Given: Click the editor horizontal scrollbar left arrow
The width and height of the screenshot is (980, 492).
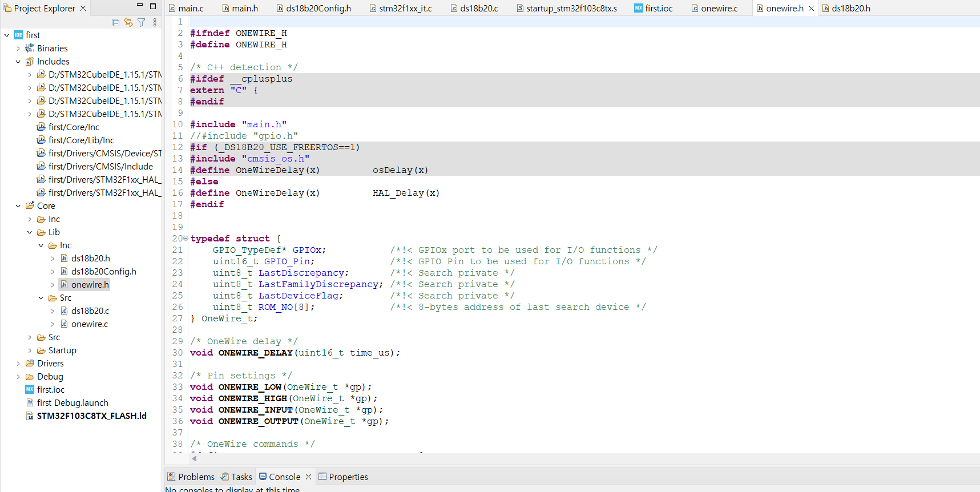Looking at the screenshot, I should [194, 458].
